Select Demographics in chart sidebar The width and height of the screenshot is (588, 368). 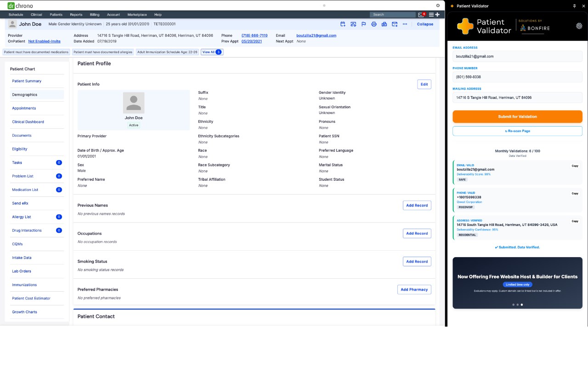37,95
